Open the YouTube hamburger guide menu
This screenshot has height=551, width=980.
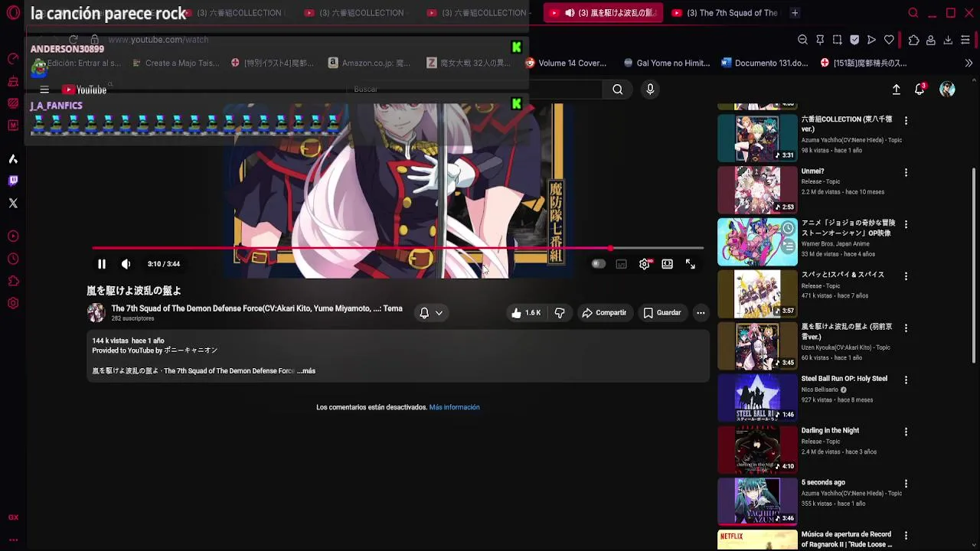click(x=44, y=90)
